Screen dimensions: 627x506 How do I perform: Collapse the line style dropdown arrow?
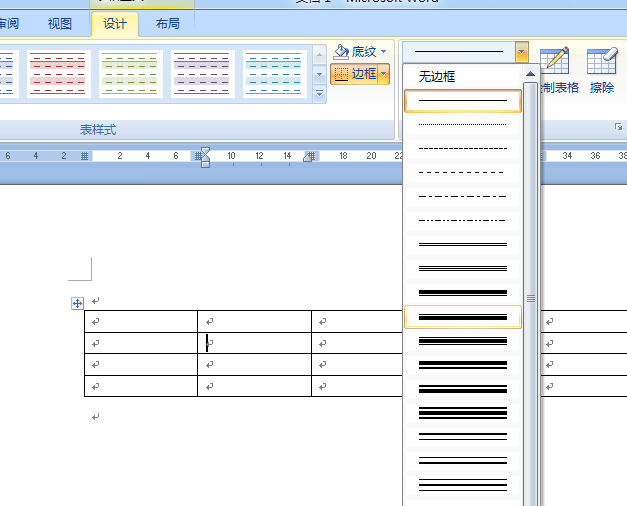(x=521, y=52)
